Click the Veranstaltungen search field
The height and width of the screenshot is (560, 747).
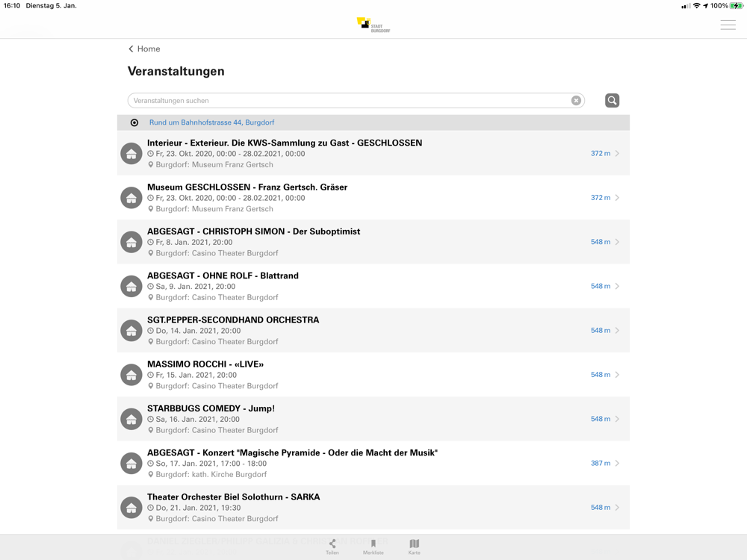356,101
